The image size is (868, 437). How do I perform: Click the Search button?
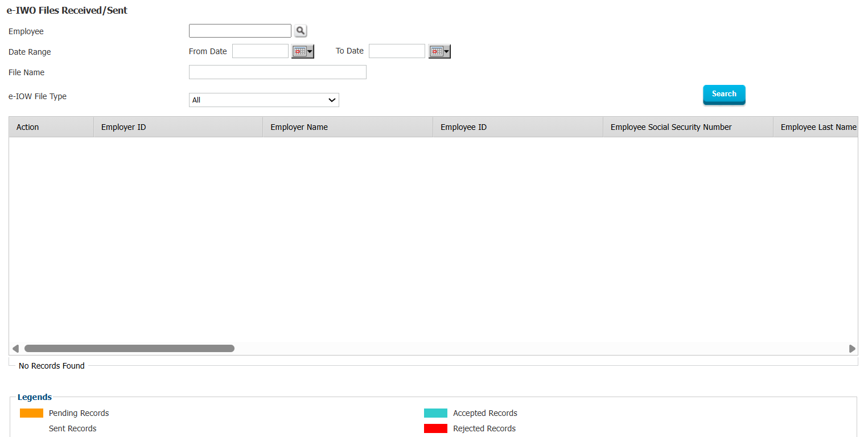(724, 94)
